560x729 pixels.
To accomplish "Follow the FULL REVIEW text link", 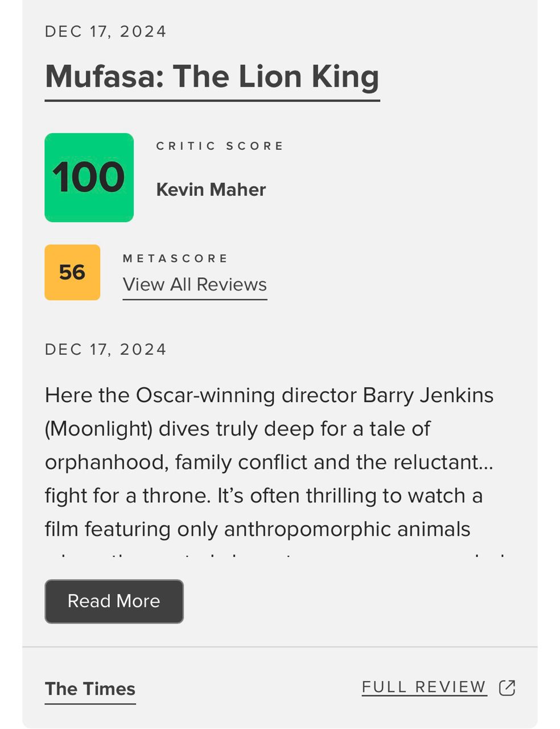I will point(424,687).
